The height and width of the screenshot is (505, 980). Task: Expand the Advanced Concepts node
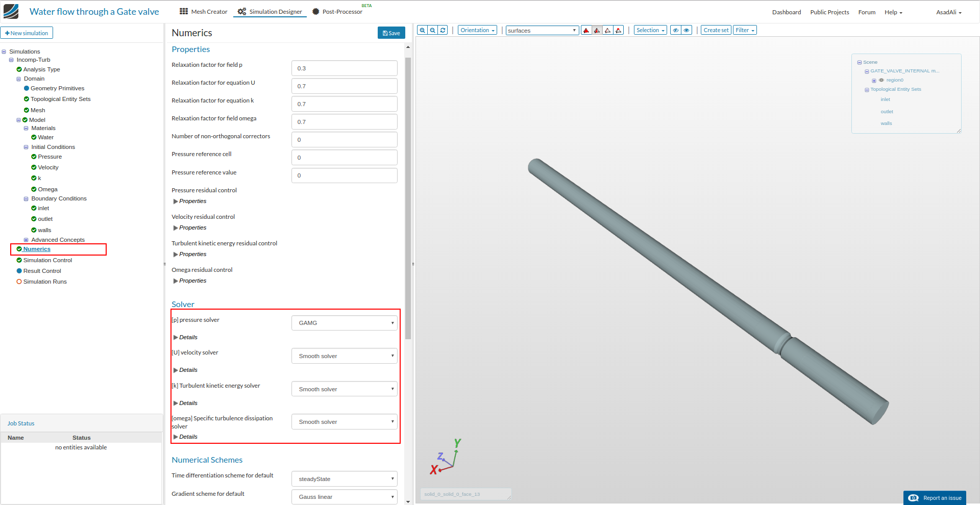tap(26, 240)
